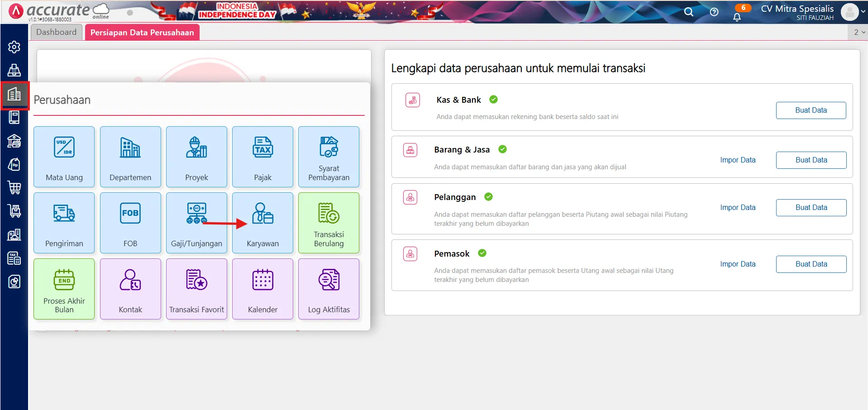Open the Log Aktifitas tile
868x410 pixels.
(x=329, y=289)
